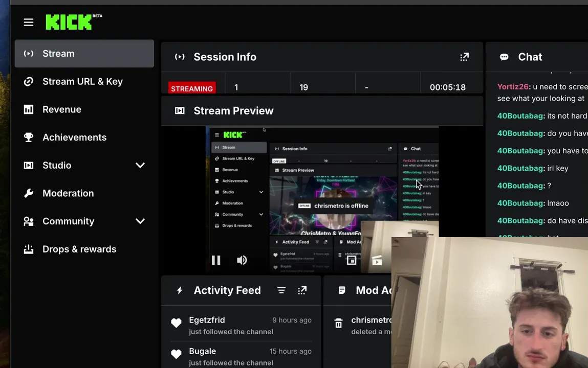Pop out the Session Info panel

pyautogui.click(x=464, y=57)
